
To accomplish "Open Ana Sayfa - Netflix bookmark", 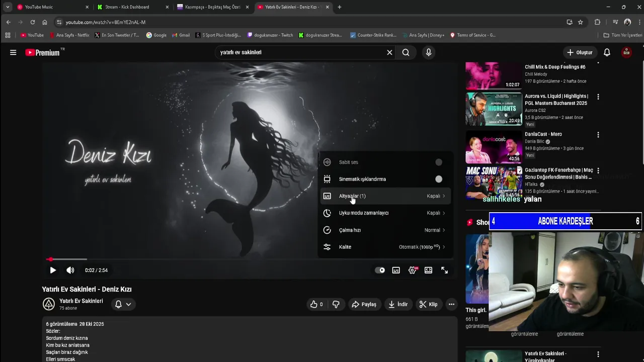I will [69, 35].
